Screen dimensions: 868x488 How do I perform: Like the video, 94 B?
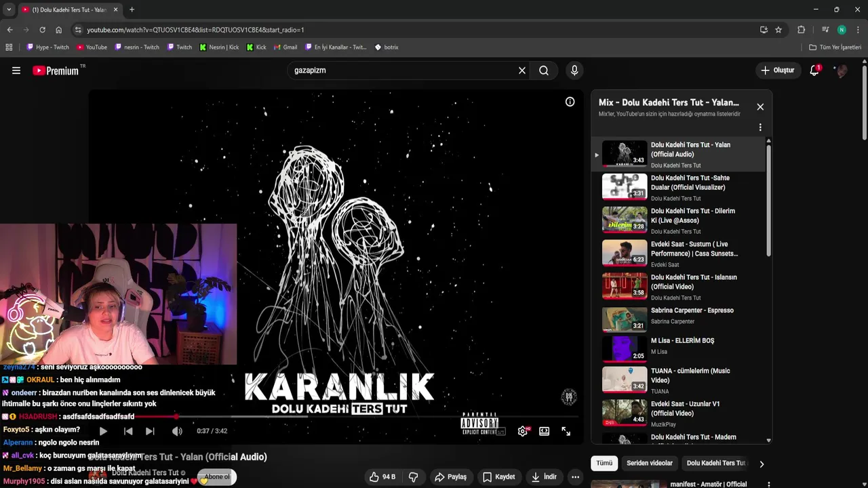(x=382, y=477)
